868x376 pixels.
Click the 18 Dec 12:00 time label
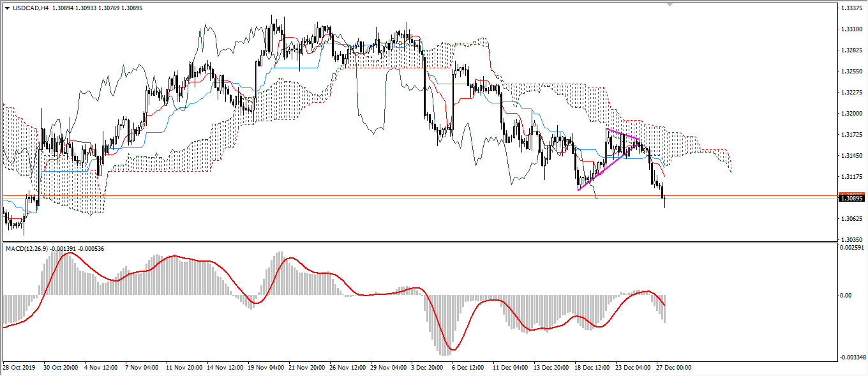592,368
